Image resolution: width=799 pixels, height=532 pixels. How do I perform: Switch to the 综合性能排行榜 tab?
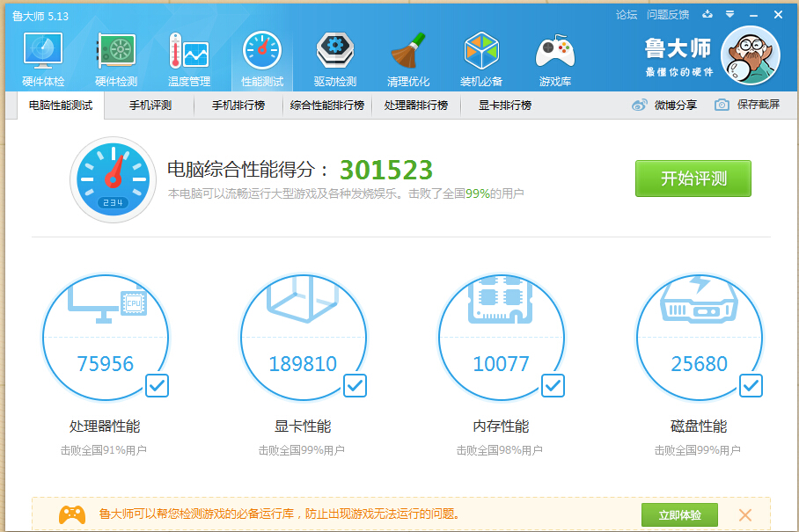point(327,106)
